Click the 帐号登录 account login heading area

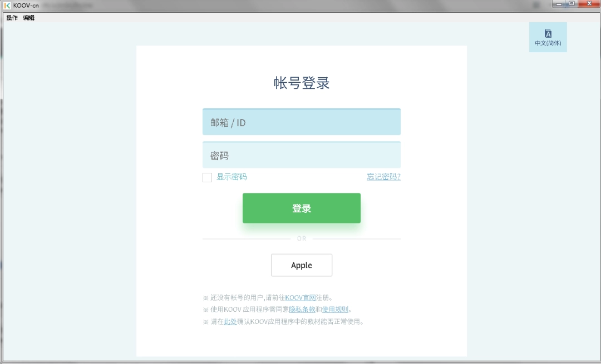(x=302, y=82)
